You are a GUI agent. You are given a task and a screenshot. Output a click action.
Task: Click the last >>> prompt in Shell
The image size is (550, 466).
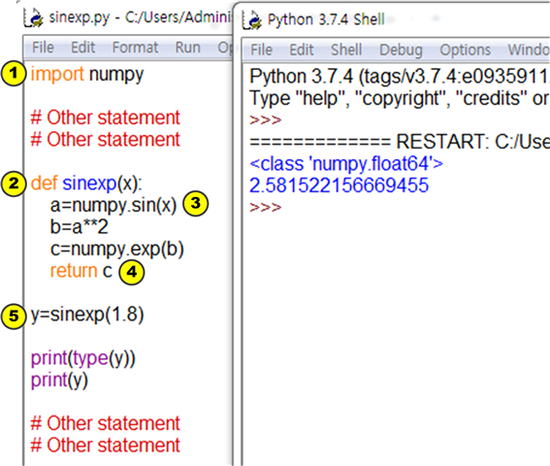(x=266, y=207)
